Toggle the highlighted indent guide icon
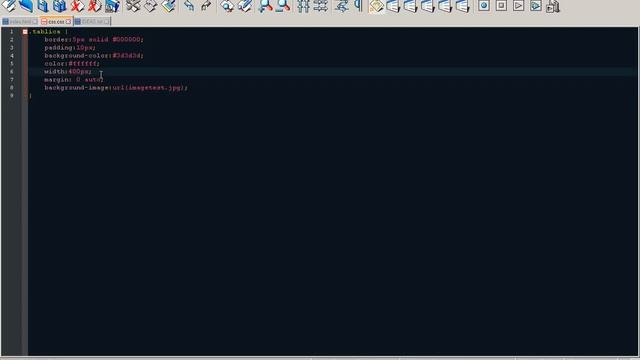640x360 pixels. click(x=376, y=6)
